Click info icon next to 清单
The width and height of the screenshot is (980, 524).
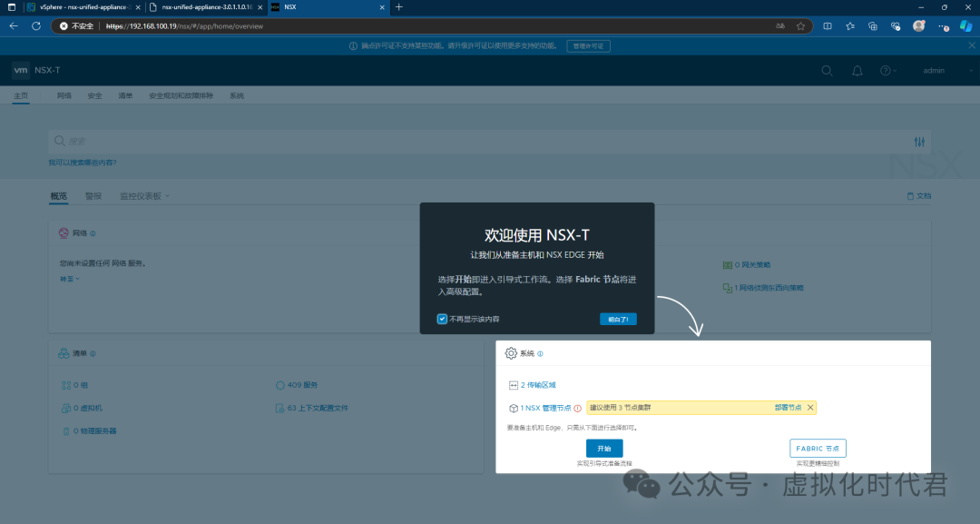pos(93,354)
